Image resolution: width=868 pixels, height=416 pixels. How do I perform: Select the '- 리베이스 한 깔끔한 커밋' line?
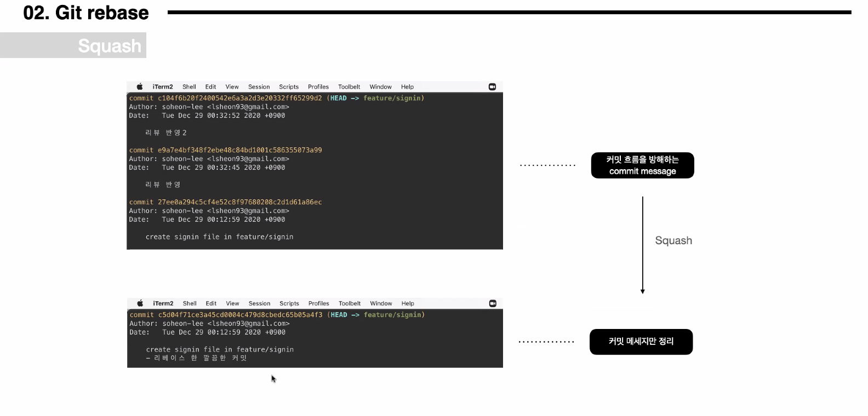click(197, 358)
